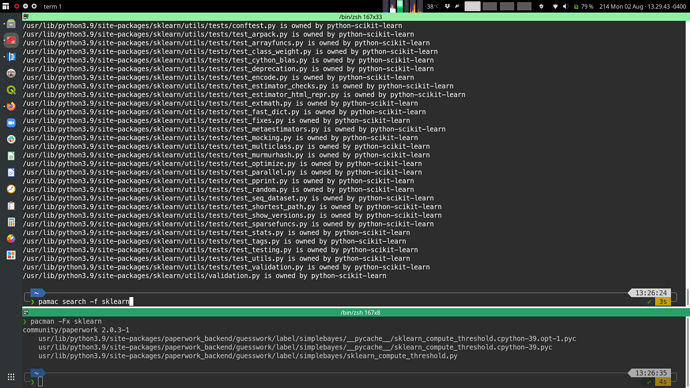Viewport: 690px width, 388px height.
Task: Switch to the first workspace
Action: (472, 6)
